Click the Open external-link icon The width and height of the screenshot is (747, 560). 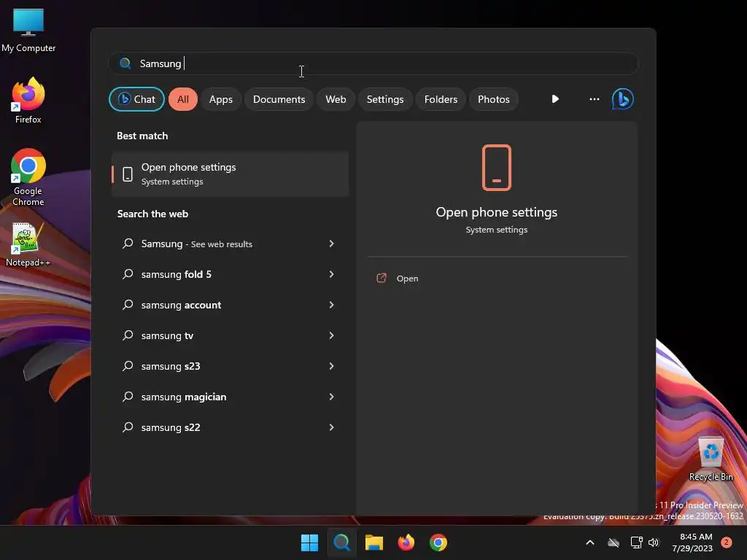tap(382, 278)
